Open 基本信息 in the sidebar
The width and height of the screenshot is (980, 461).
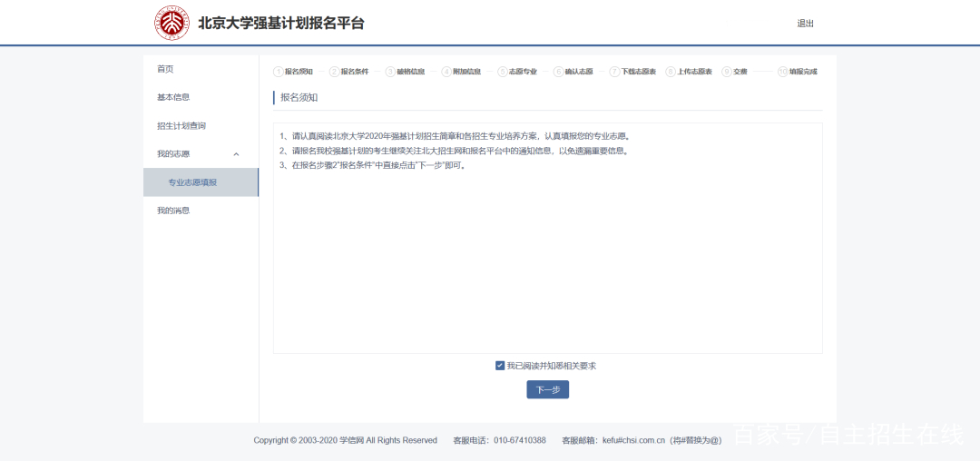[x=173, y=97]
